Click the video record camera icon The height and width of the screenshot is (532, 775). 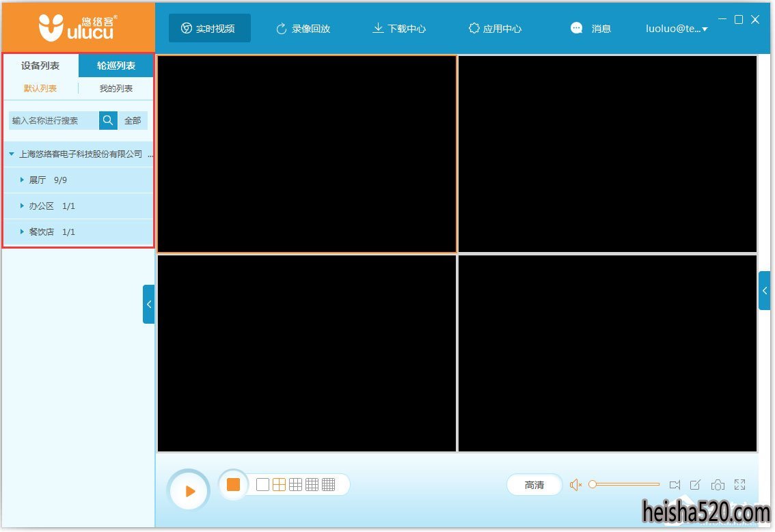pyautogui.click(x=675, y=485)
